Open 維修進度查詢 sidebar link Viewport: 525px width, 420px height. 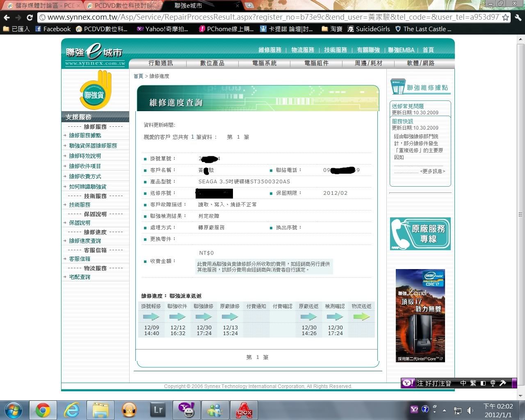point(85,241)
